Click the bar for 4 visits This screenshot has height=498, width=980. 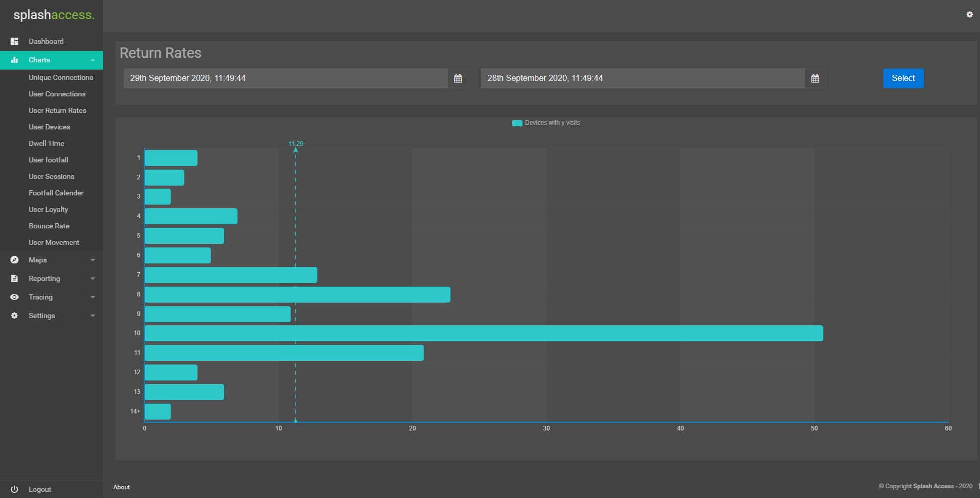pos(191,216)
